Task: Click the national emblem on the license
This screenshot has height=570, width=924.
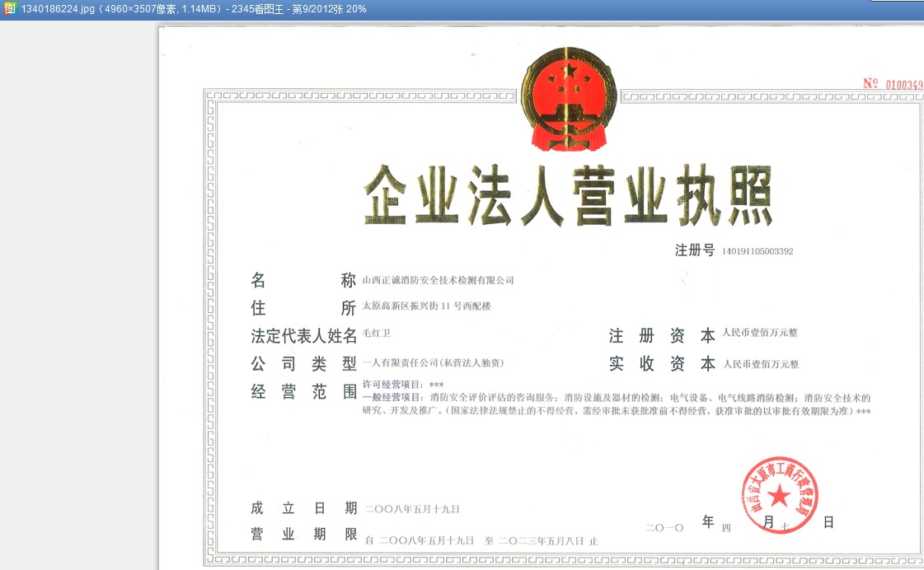Action: (569, 99)
